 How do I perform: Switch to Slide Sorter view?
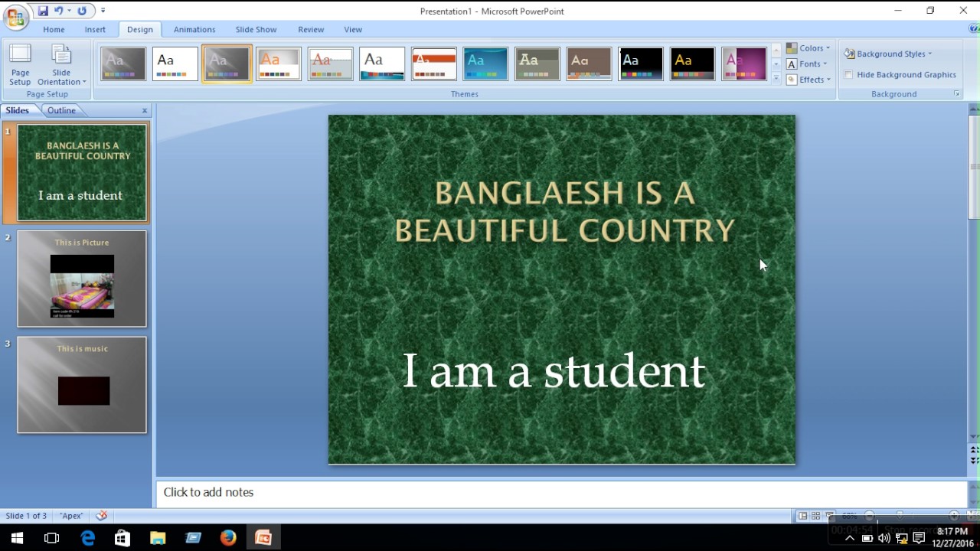816,516
